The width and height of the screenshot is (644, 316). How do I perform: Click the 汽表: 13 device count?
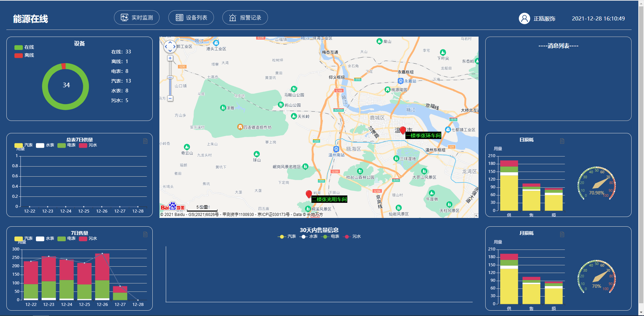[121, 81]
